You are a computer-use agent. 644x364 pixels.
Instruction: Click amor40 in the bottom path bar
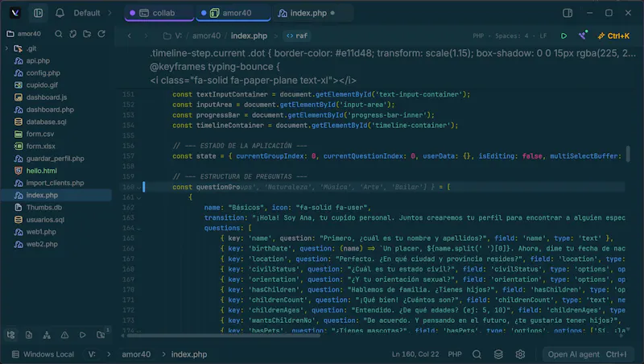pos(136,354)
